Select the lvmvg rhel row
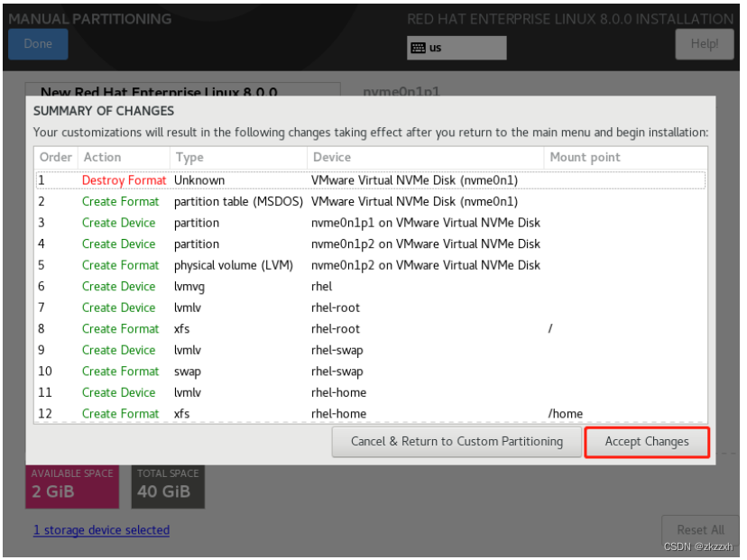Image resolution: width=747 pixels, height=560 pixels. [x=370, y=287]
